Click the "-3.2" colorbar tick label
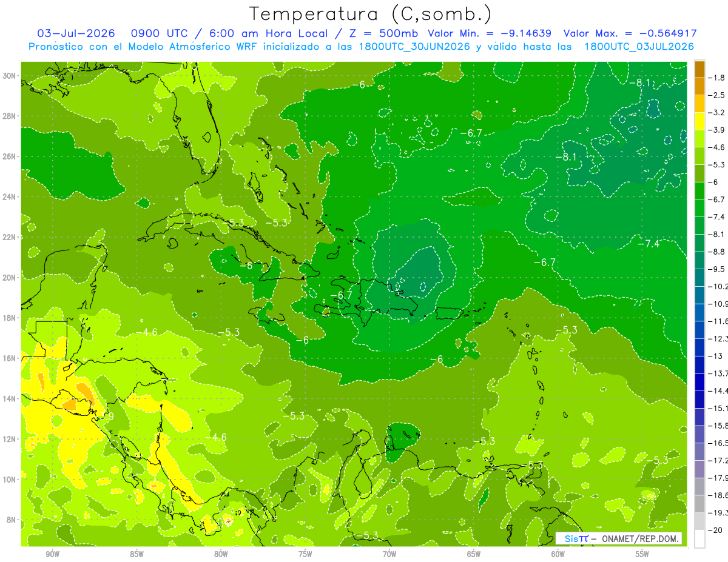Screen dimensions: 728x562 (717, 113)
